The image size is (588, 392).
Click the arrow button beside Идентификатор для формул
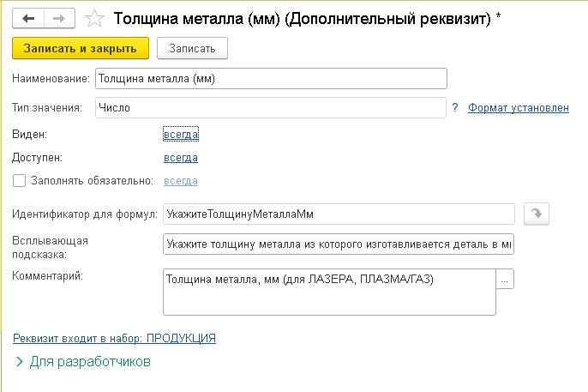534,214
